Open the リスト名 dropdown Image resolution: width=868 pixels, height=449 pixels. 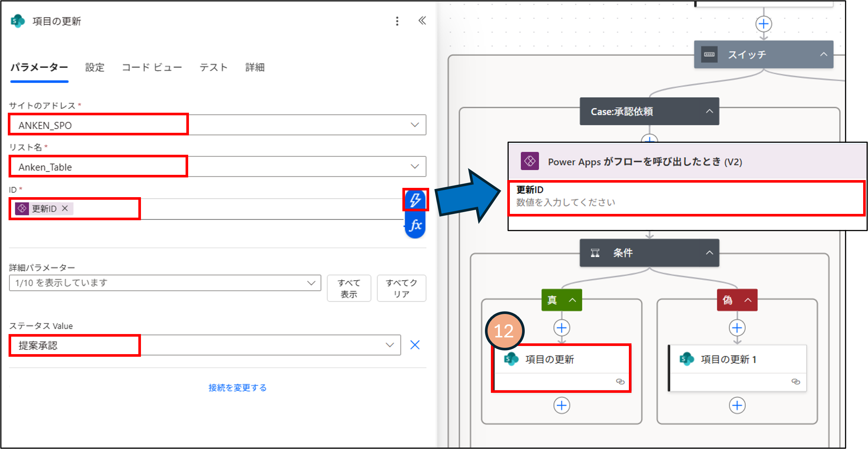tap(415, 167)
